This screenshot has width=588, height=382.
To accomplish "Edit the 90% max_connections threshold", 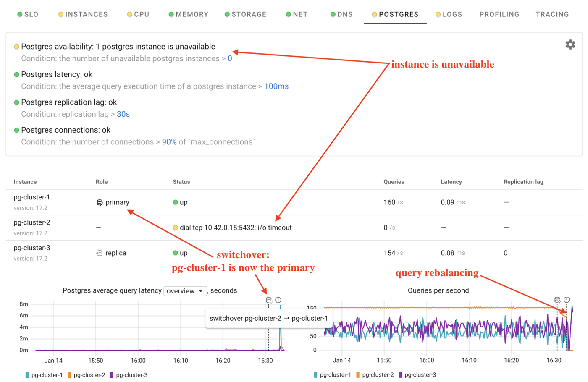I will (169, 142).
